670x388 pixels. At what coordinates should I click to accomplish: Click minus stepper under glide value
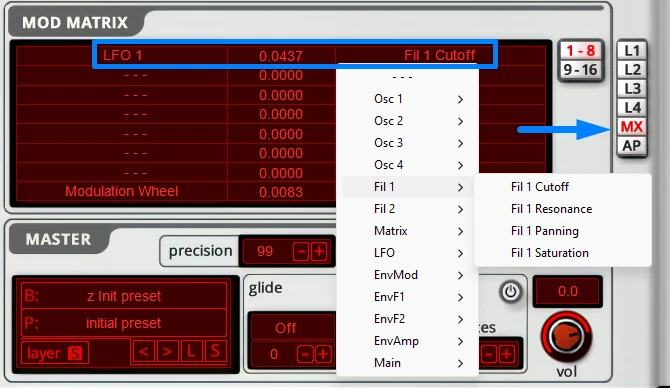(x=305, y=354)
